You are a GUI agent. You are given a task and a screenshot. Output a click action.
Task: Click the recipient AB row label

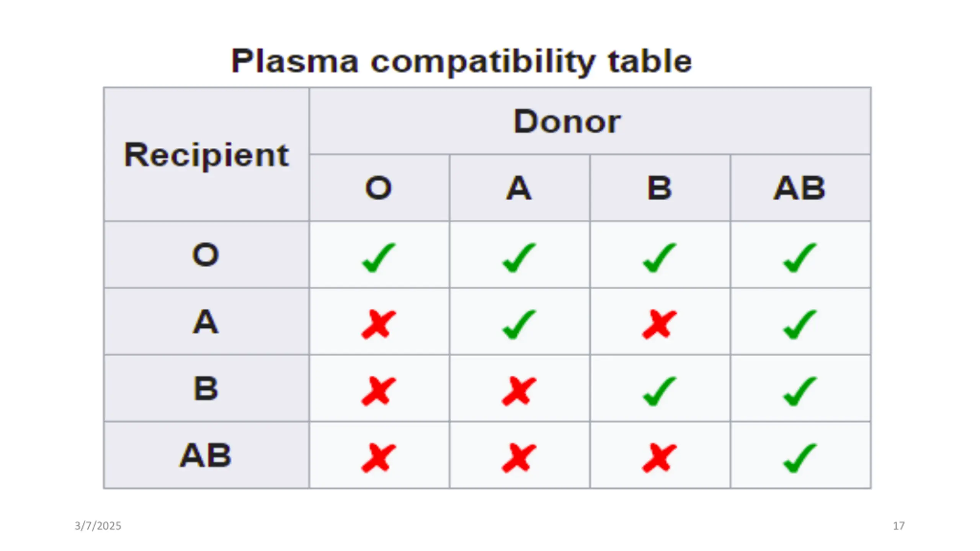tap(206, 455)
